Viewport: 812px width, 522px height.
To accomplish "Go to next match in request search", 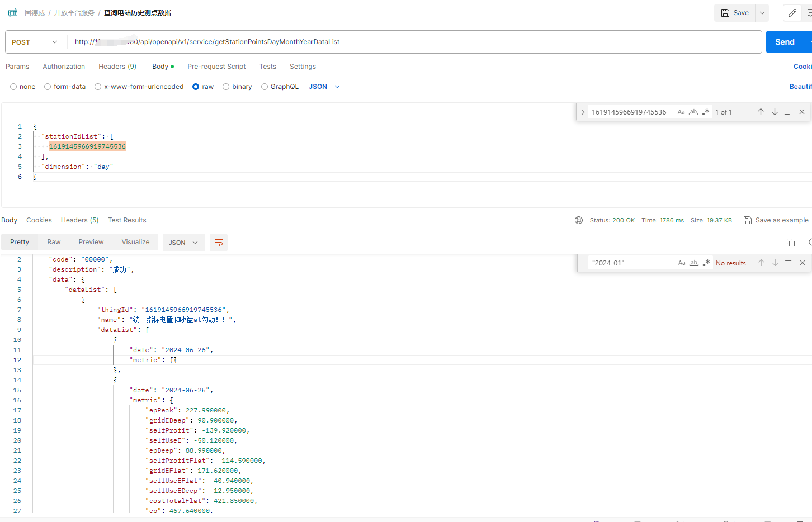I will (775, 112).
